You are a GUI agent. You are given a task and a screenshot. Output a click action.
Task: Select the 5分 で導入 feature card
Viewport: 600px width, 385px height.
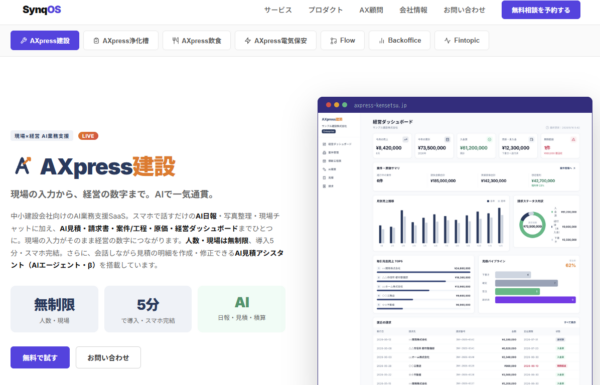point(148,309)
